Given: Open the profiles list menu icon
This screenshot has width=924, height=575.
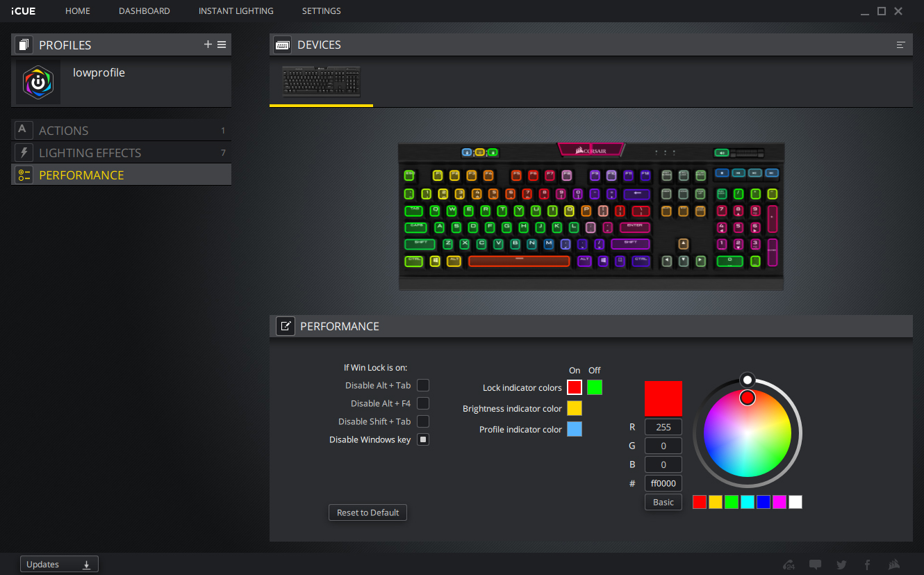Looking at the screenshot, I should [x=222, y=44].
